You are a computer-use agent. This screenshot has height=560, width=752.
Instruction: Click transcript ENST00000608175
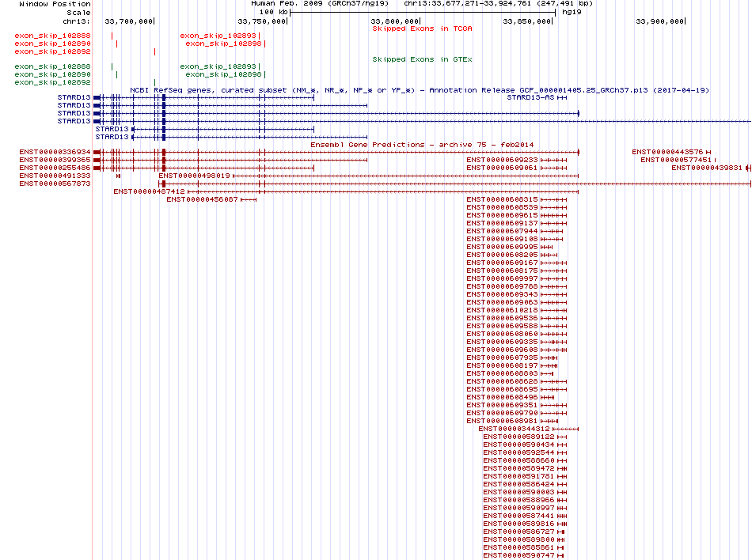point(502,271)
